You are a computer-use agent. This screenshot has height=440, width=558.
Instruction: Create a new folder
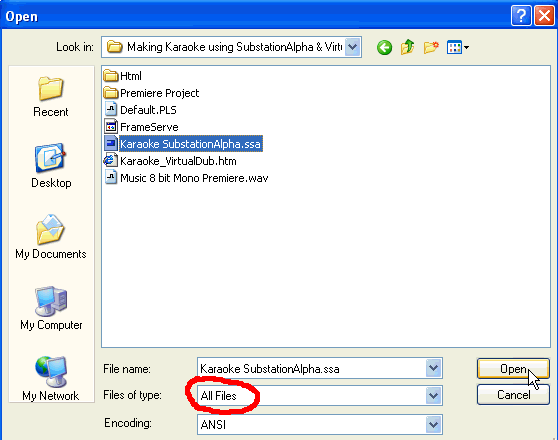coord(431,47)
